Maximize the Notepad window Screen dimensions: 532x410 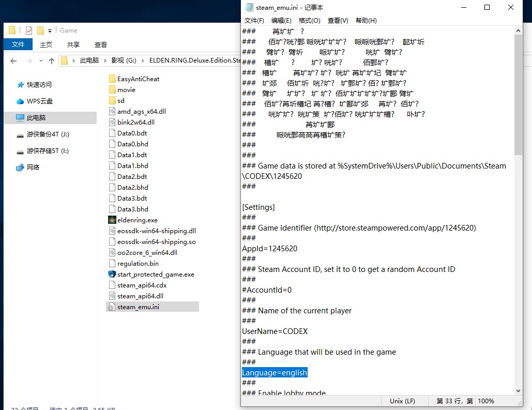pyautogui.click(x=487, y=7)
